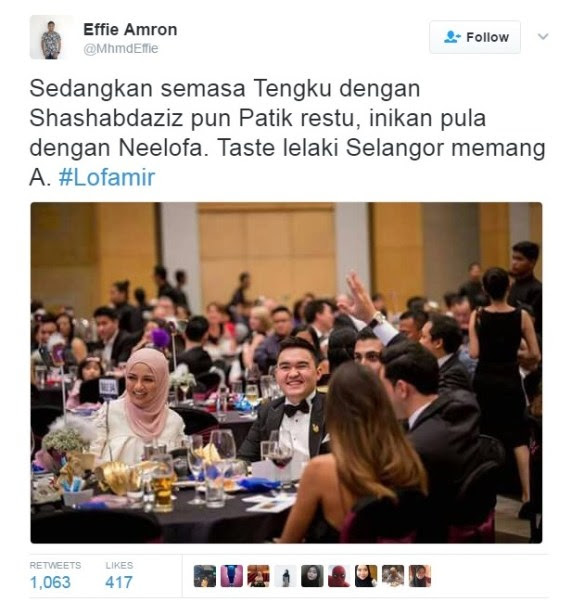Click the Follow button
The image size is (584, 602).
475,37
